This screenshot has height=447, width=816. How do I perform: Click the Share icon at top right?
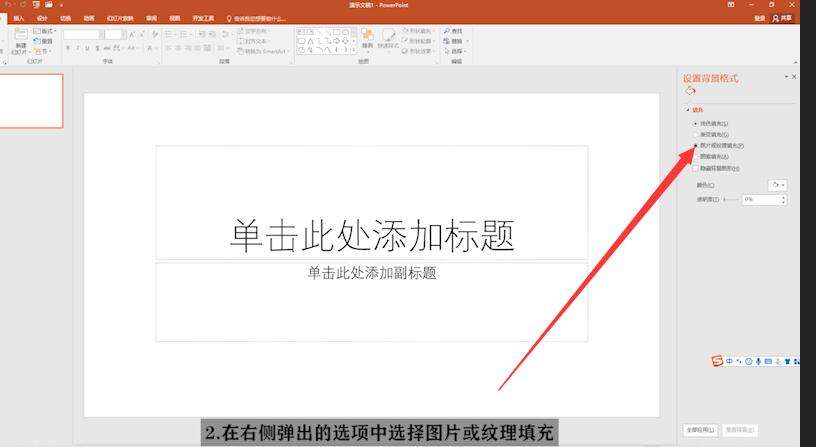(783, 18)
